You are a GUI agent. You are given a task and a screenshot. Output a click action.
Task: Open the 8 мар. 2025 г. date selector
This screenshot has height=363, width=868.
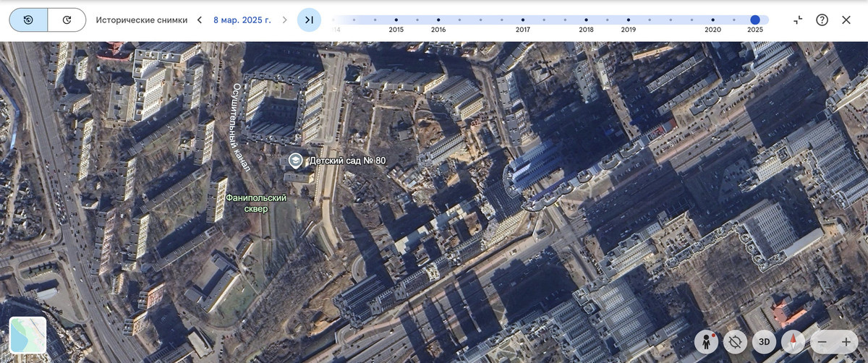point(242,20)
